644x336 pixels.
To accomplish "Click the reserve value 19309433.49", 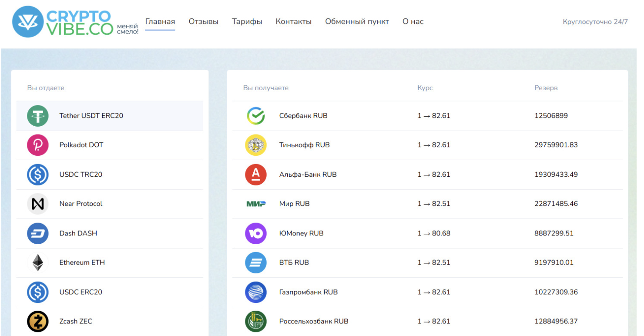I will click(x=556, y=175).
